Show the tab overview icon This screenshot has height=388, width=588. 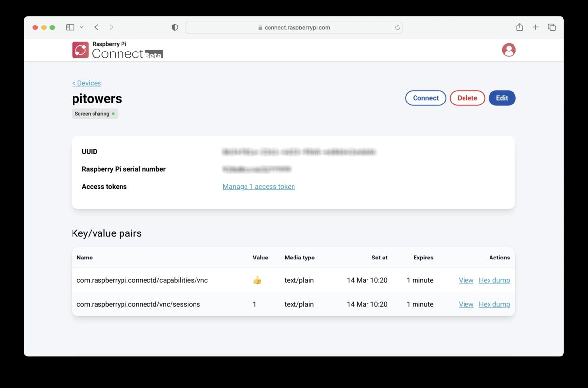point(552,27)
